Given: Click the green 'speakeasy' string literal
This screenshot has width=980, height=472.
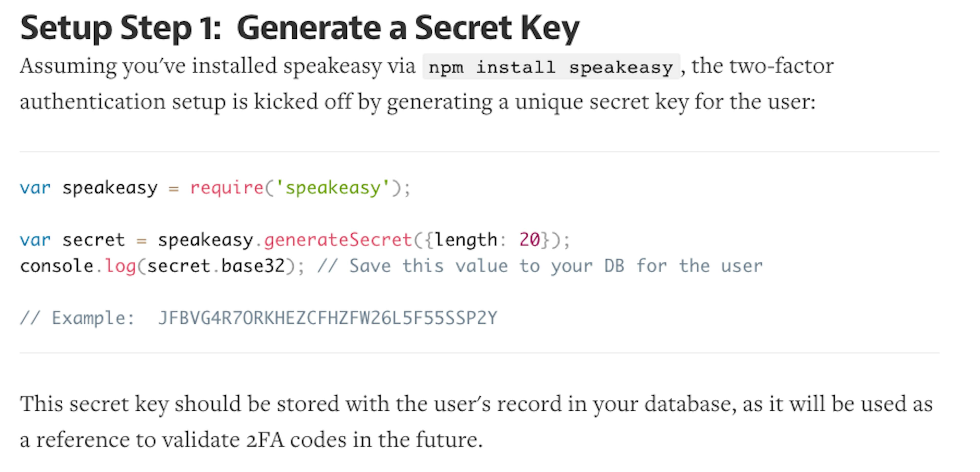Looking at the screenshot, I should click(333, 188).
